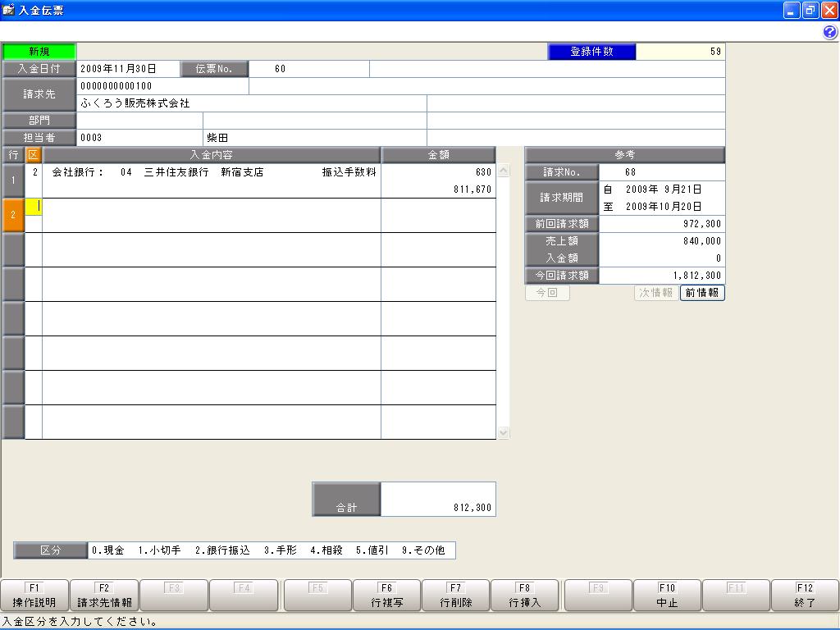The width and height of the screenshot is (840, 630).
Task: Click the 新宿支店 branch text
Action: (242, 172)
